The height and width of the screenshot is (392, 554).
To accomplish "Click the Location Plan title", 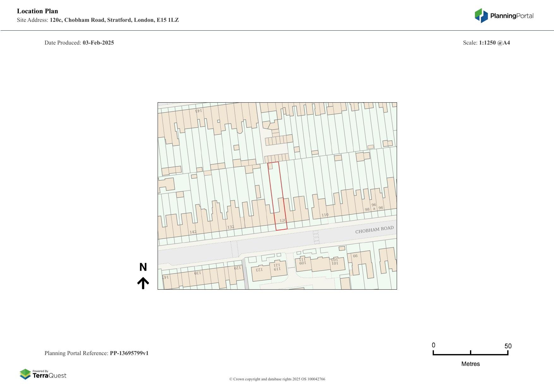I will click(x=38, y=11).
